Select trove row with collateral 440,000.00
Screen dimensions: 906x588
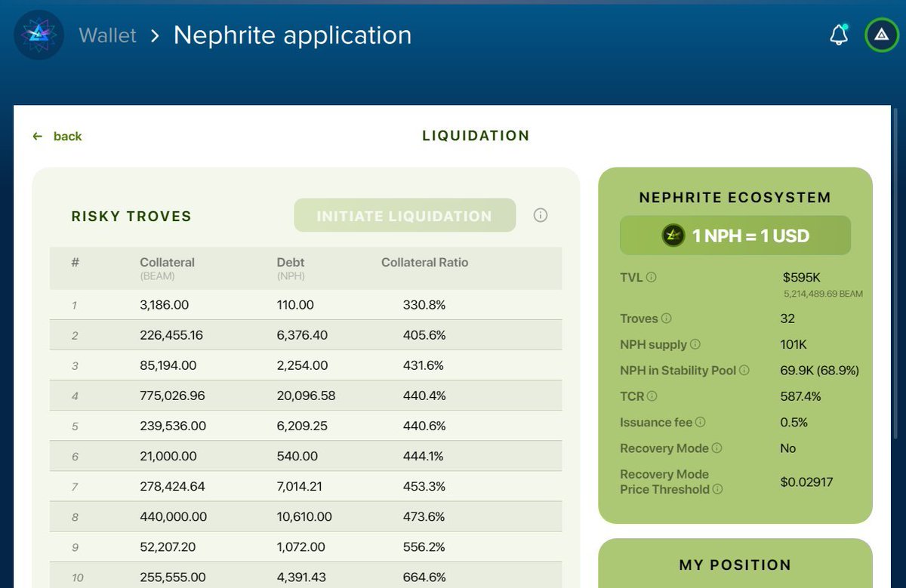click(306, 517)
